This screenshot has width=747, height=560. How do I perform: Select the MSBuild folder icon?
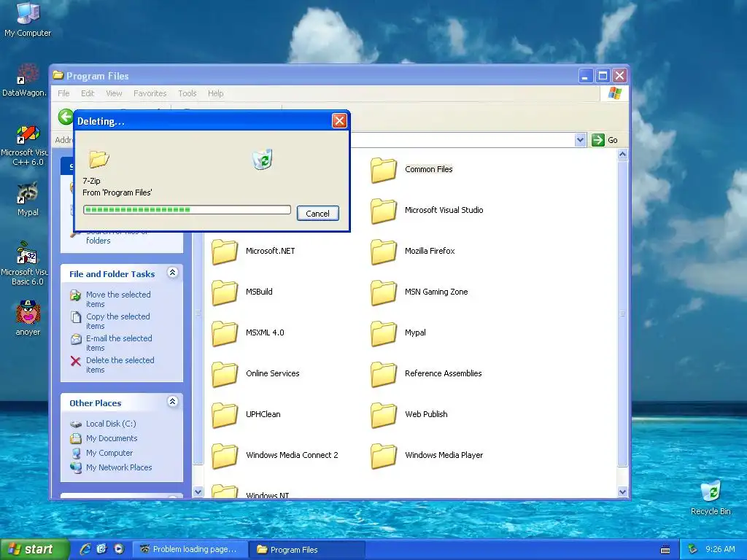(x=225, y=292)
